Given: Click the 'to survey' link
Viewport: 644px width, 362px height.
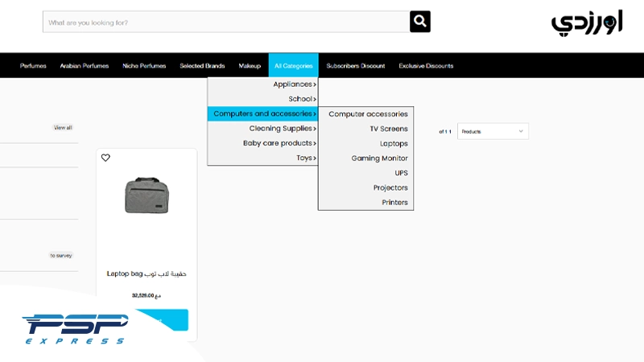Looking at the screenshot, I should [x=61, y=255].
